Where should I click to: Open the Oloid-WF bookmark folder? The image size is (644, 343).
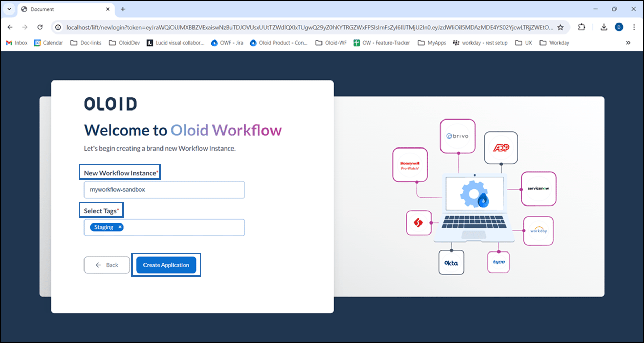[331, 43]
